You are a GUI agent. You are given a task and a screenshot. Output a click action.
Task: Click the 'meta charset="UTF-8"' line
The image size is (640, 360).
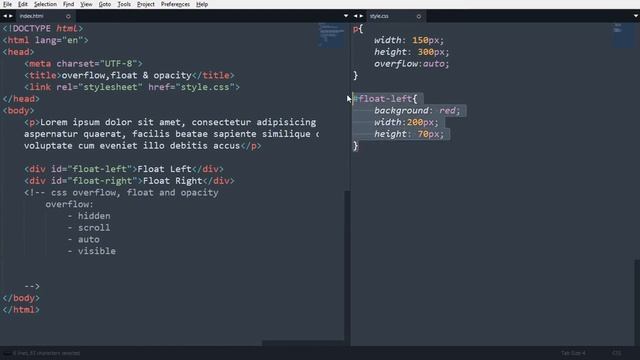pyautogui.click(x=83, y=64)
